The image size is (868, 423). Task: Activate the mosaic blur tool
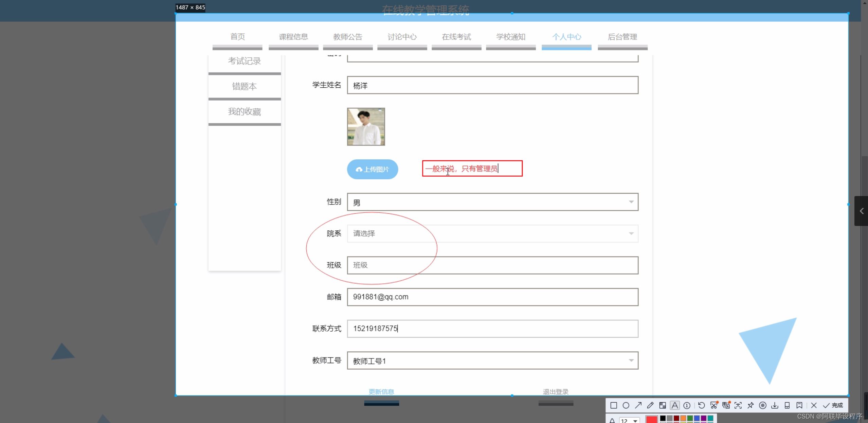(x=662, y=405)
